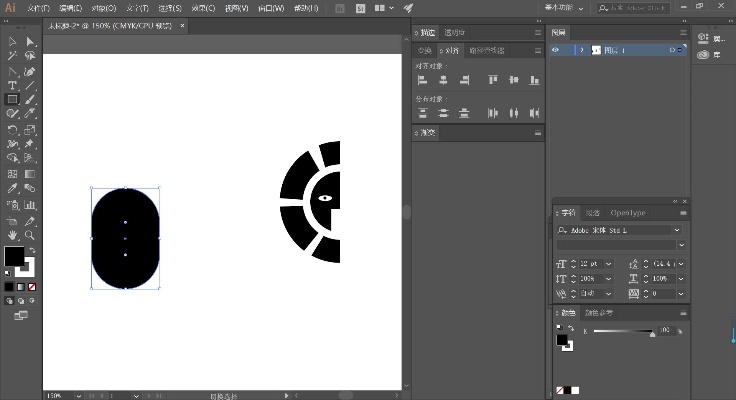This screenshot has height=400, width=736.
Task: Select the Rectangle tool
Action: pos(12,100)
